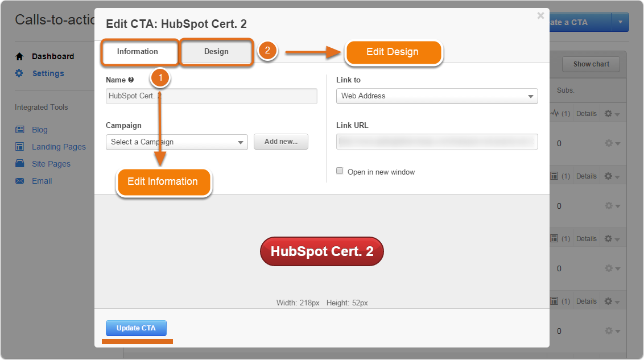The height and width of the screenshot is (360, 644).
Task: Click the Subs. column header
Action: 565,90
